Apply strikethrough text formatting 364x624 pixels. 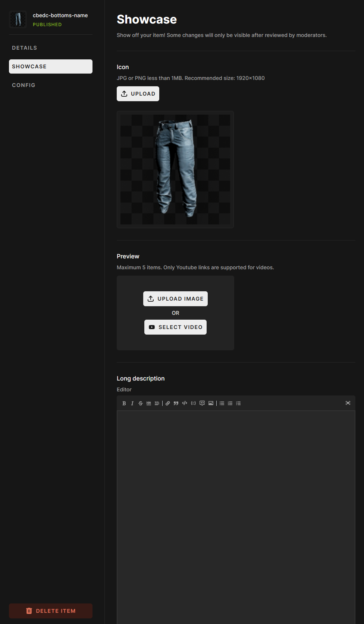pyautogui.click(x=141, y=403)
